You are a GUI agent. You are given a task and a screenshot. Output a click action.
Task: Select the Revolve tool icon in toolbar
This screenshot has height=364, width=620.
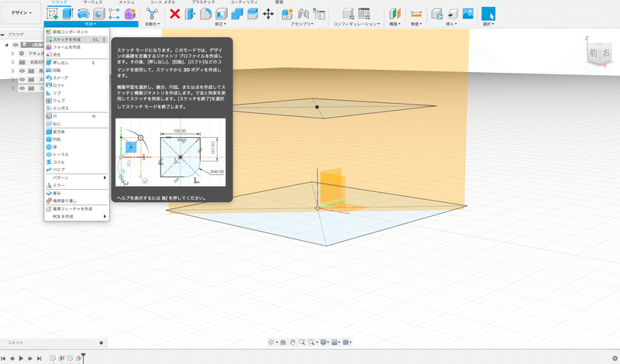(x=83, y=14)
